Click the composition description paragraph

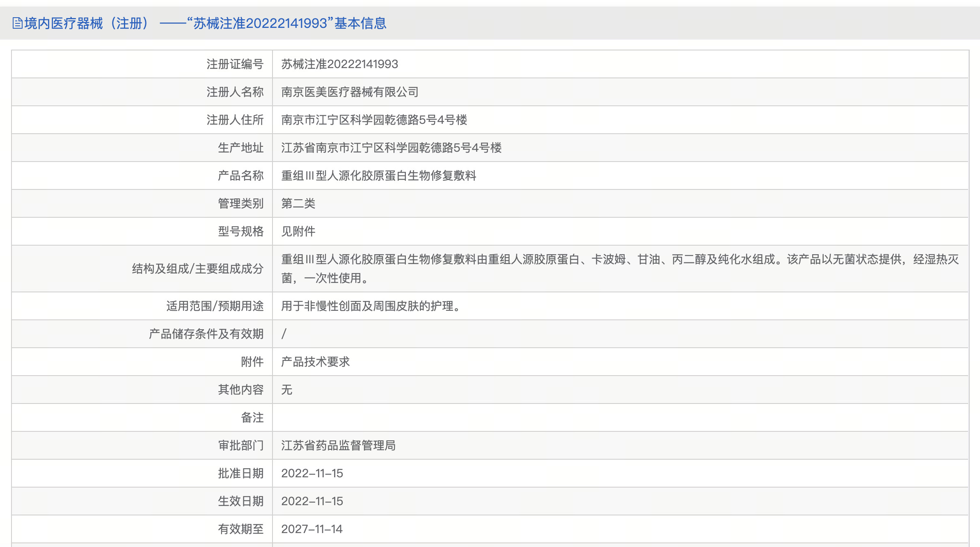tap(620, 269)
